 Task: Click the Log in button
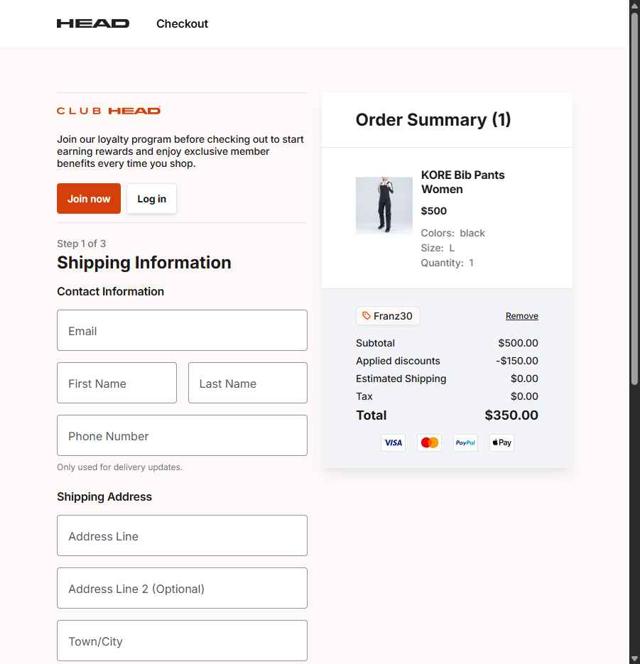coord(152,199)
